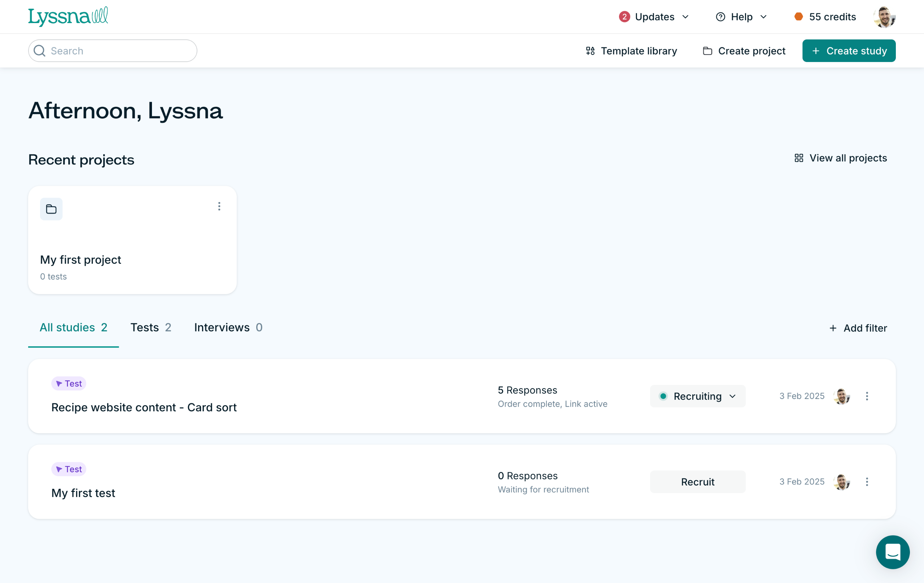
Task: Click owner avatar on My first test row
Action: pyautogui.click(x=841, y=482)
